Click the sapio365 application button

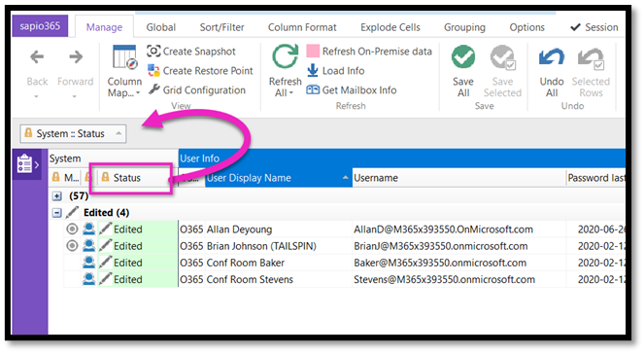40,26
